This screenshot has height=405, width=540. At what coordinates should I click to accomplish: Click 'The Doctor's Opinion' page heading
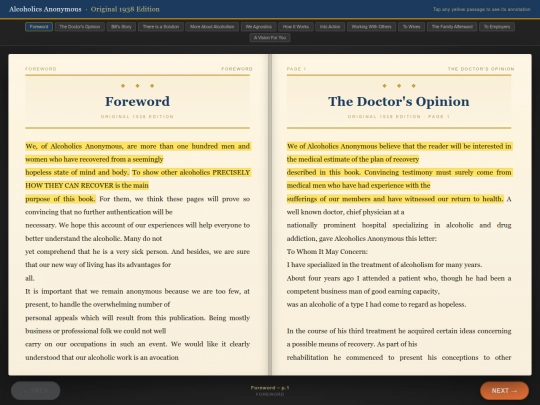click(399, 101)
